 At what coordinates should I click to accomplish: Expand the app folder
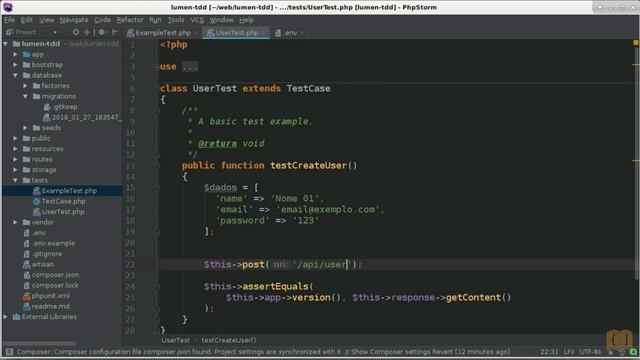pyautogui.click(x=16, y=54)
